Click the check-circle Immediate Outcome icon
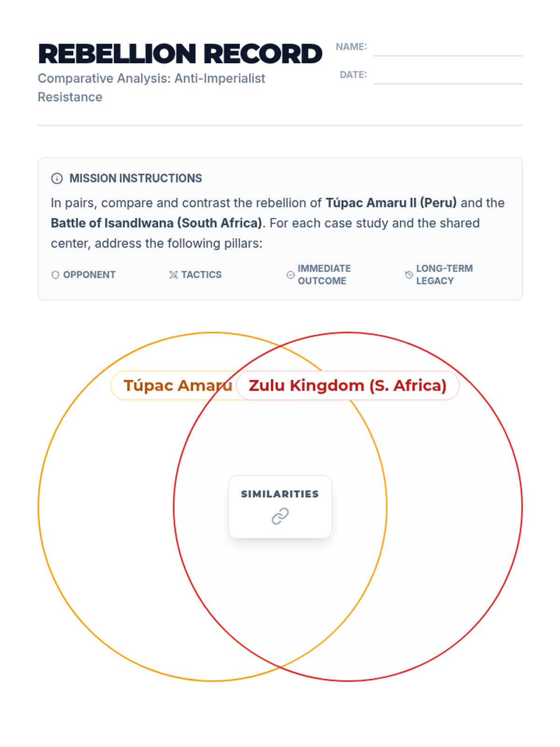Screen dimensions: 560x747 click(290, 275)
